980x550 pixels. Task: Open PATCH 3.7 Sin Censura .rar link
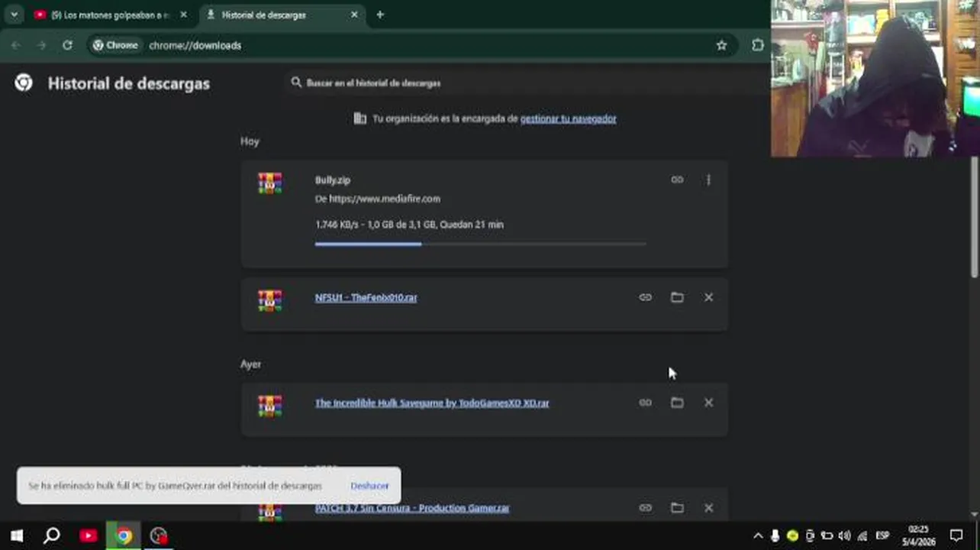[x=412, y=508]
